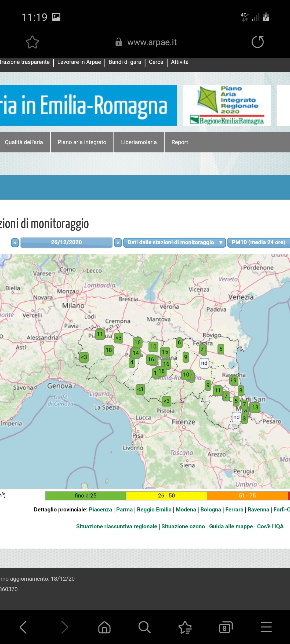This screenshot has height=644, width=290.
Task: Go back with the browser back arrow
Action: pos(23,627)
